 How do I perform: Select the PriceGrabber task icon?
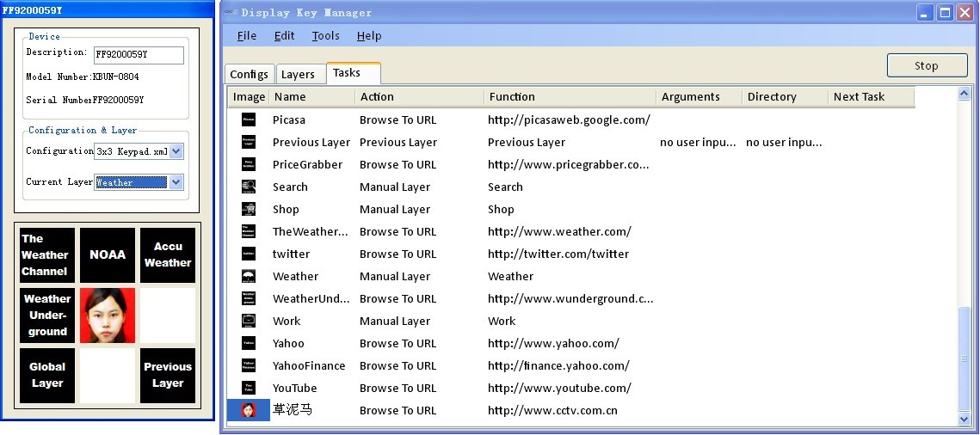point(249,165)
